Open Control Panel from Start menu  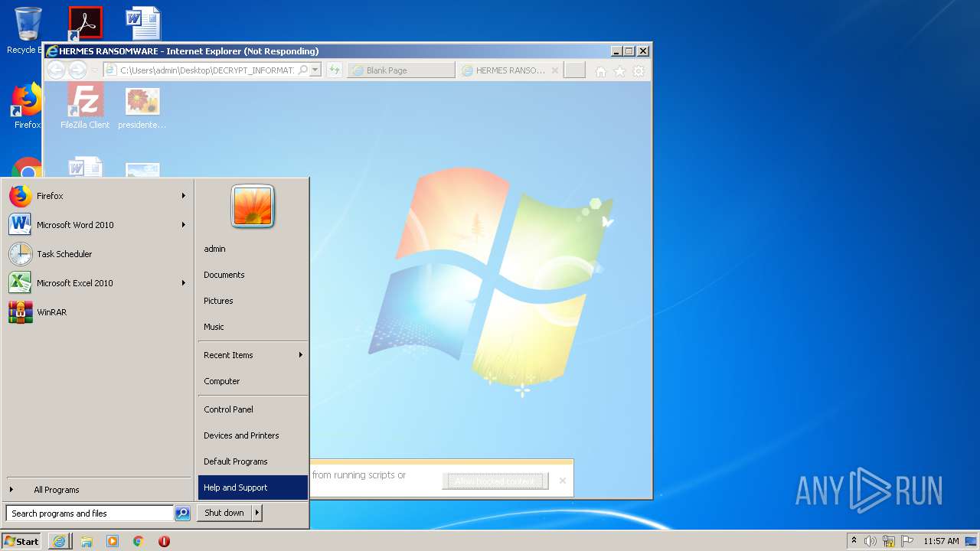click(253, 409)
